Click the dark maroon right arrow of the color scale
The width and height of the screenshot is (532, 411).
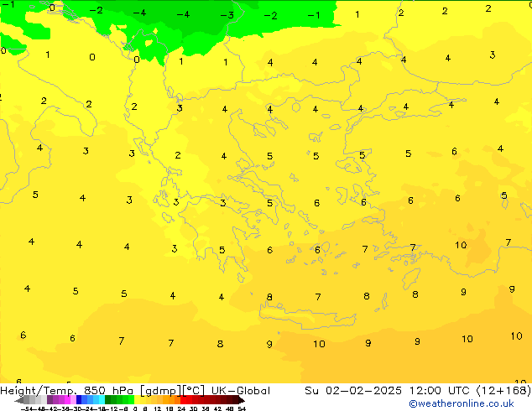click(x=241, y=400)
